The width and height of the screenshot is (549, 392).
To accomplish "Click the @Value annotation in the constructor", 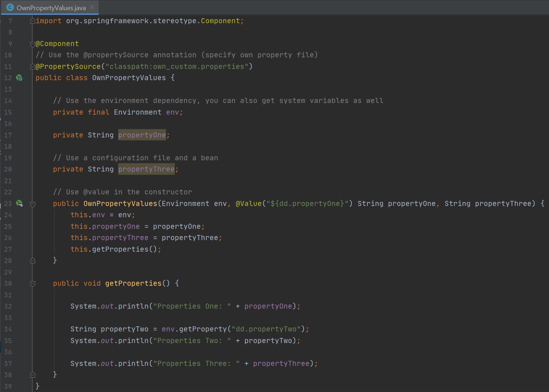I will tap(248, 204).
